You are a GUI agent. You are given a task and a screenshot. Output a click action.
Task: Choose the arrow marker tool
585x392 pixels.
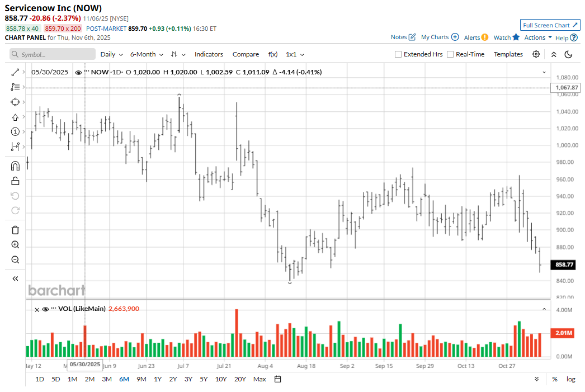tap(15, 117)
